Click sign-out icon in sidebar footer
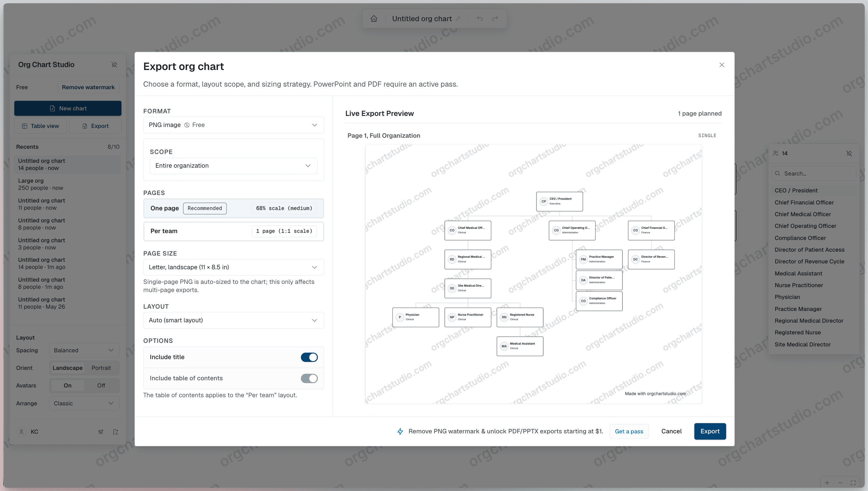The height and width of the screenshot is (491, 868). click(116, 432)
